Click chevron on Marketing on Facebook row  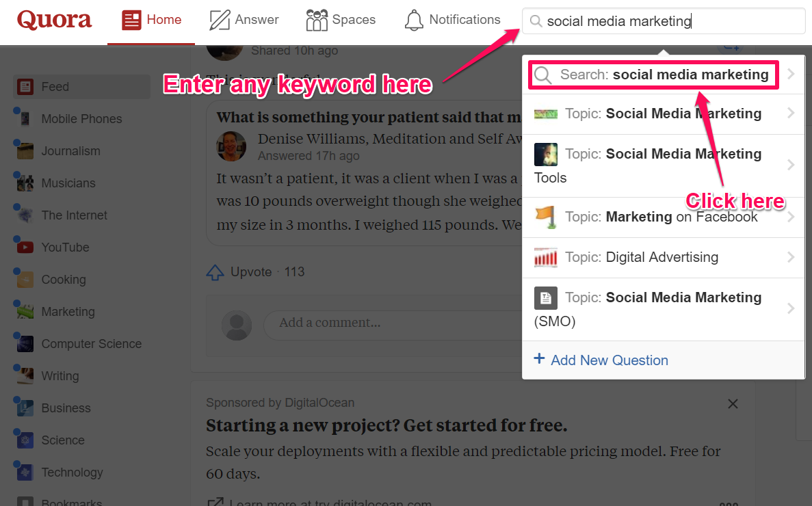pos(791,217)
